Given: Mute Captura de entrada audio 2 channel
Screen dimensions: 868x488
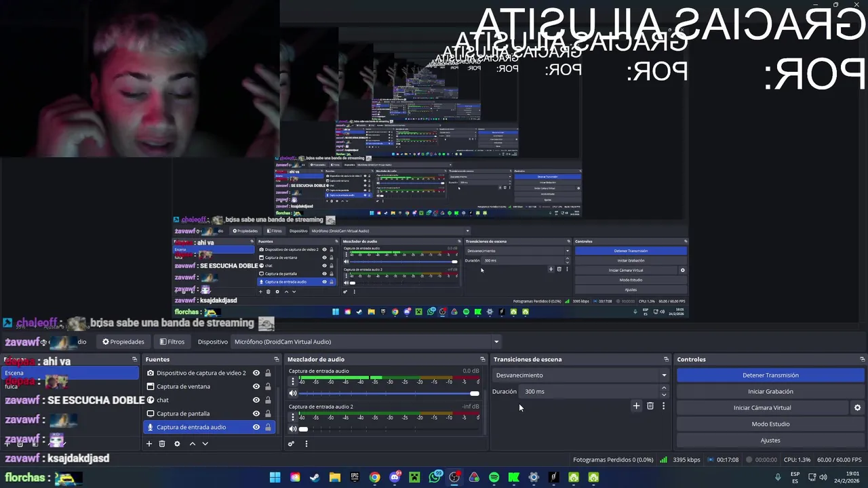Looking at the screenshot, I should [293, 428].
